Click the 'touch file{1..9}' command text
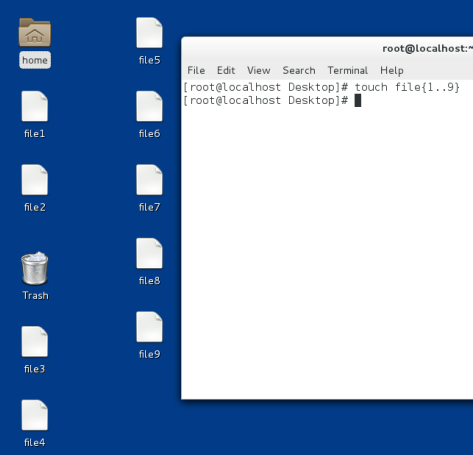This screenshot has height=455, width=473. [x=407, y=87]
